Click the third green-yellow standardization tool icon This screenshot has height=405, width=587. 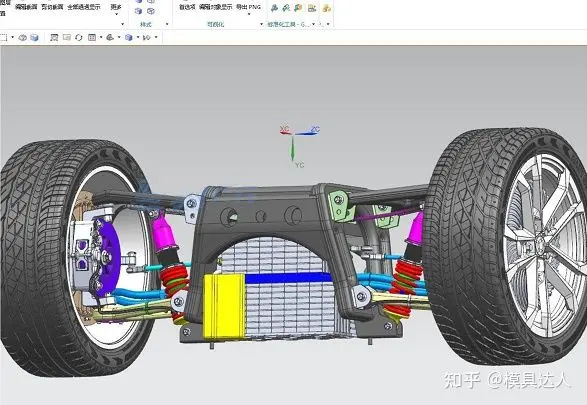tap(298, 8)
